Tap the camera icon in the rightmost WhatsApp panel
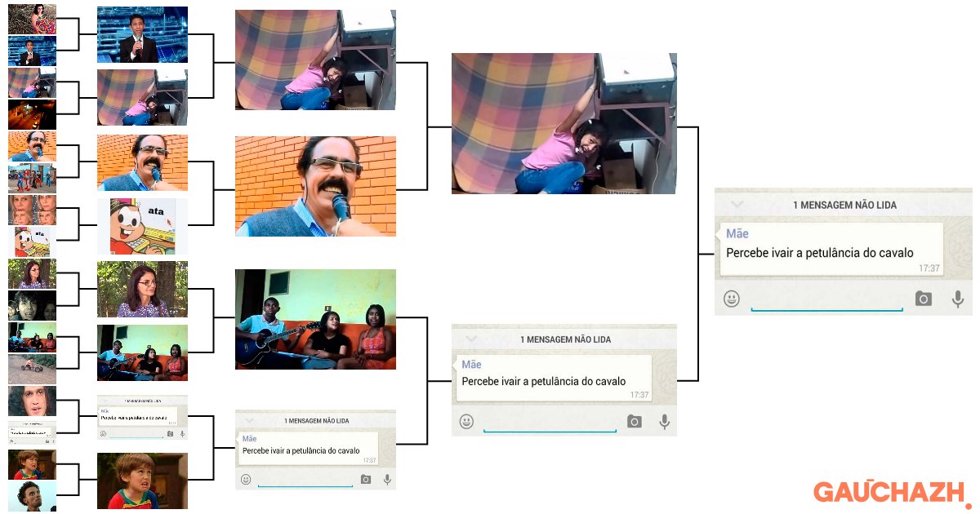Viewport: 980px width, 514px height. (924, 299)
